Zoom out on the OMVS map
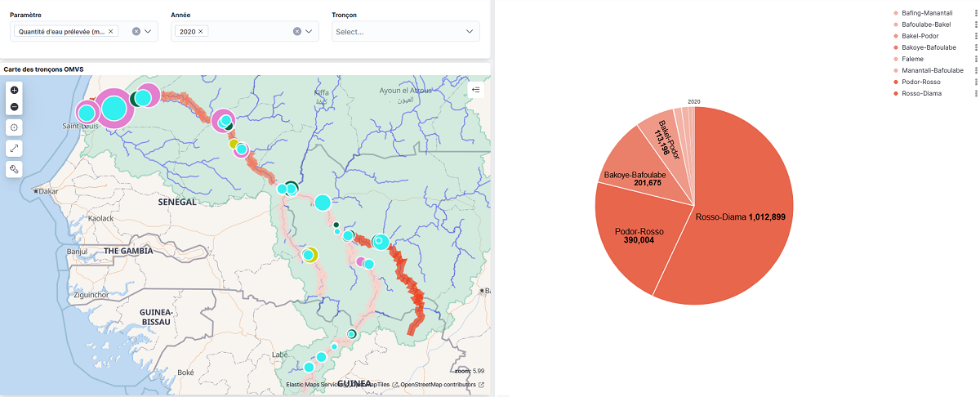 click(x=15, y=107)
